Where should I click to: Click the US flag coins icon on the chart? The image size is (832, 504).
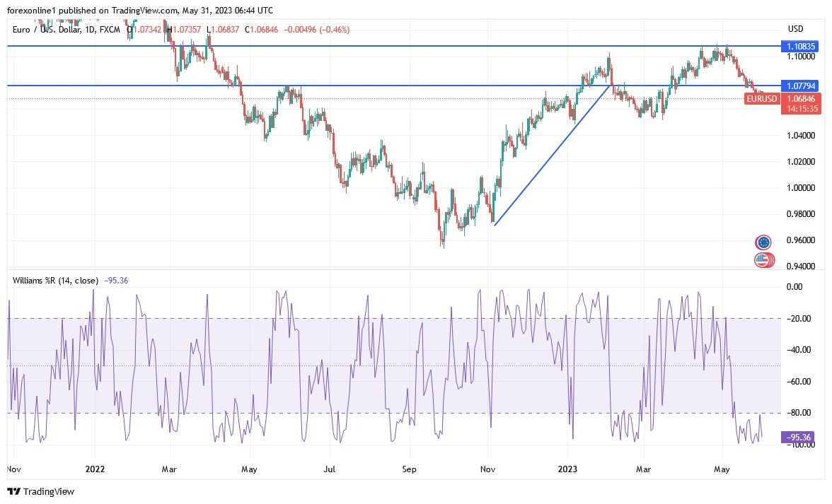pyautogui.click(x=763, y=260)
